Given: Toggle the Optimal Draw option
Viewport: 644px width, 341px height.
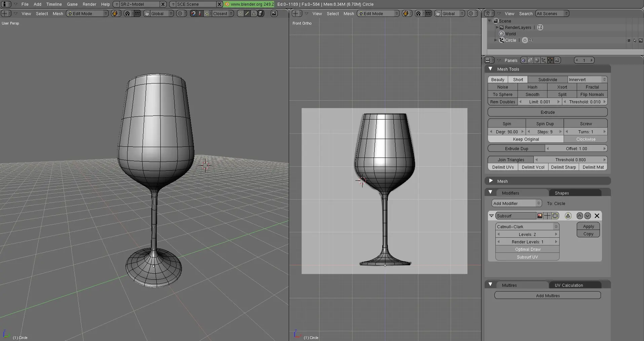Looking at the screenshot, I should [527, 249].
